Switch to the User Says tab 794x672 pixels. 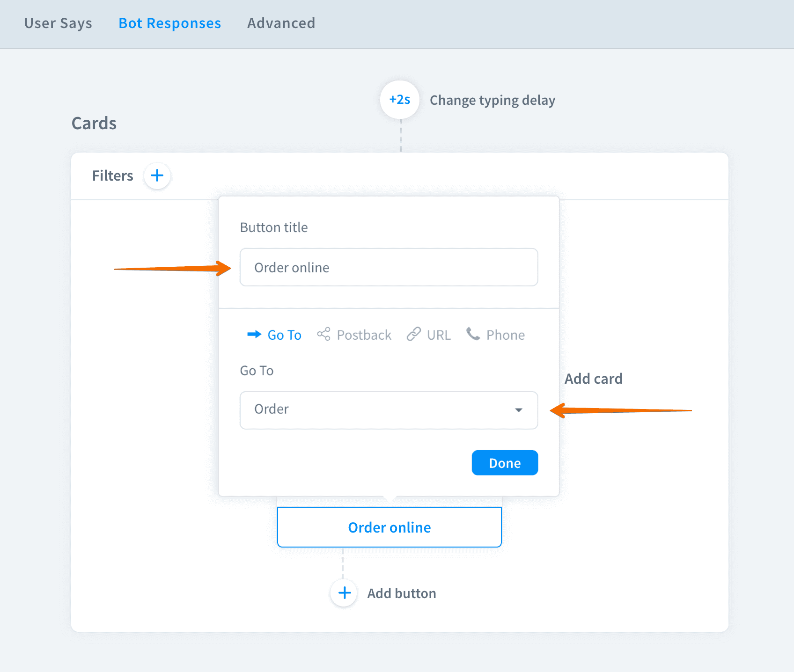tap(58, 23)
